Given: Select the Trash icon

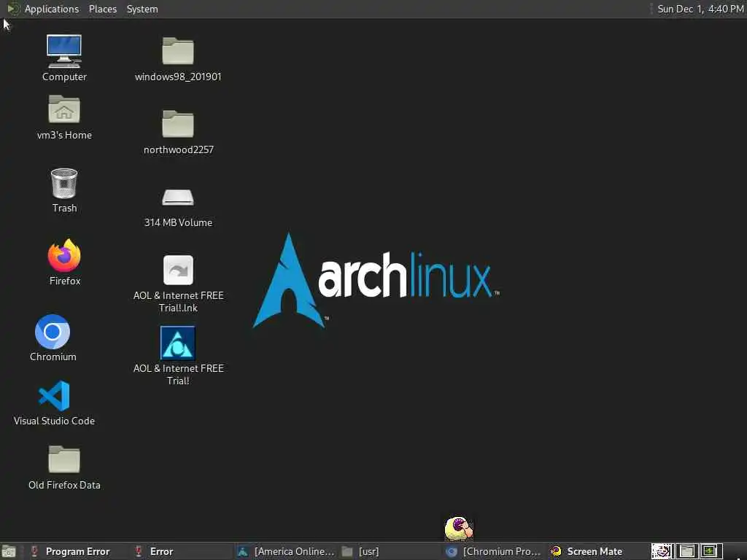Looking at the screenshot, I should click(64, 190).
